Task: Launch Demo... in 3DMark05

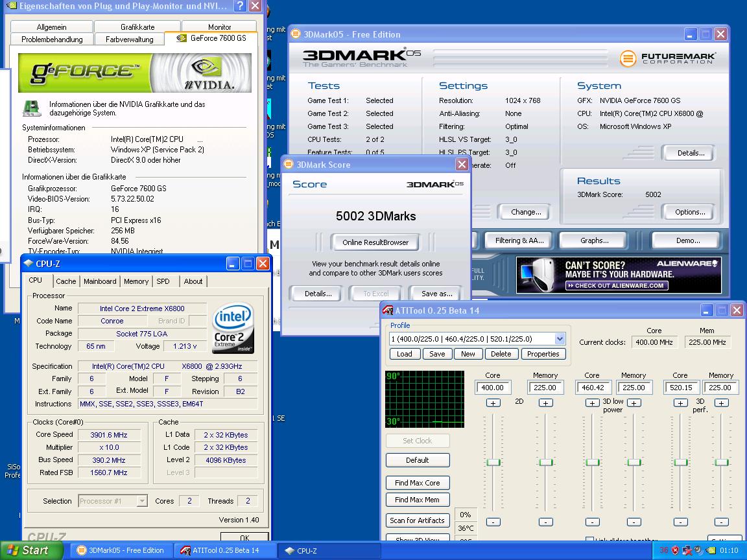Action: pos(688,240)
